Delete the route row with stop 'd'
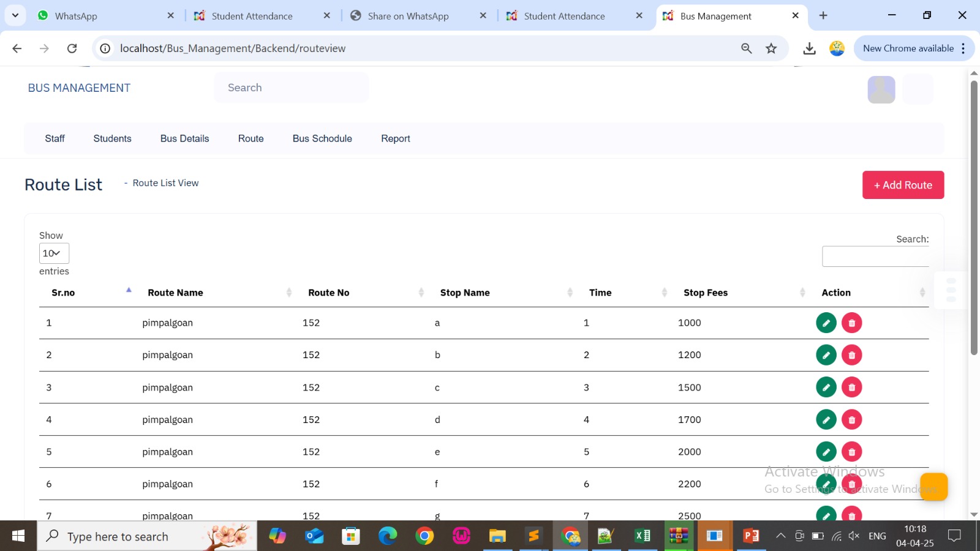The height and width of the screenshot is (551, 980). (851, 420)
